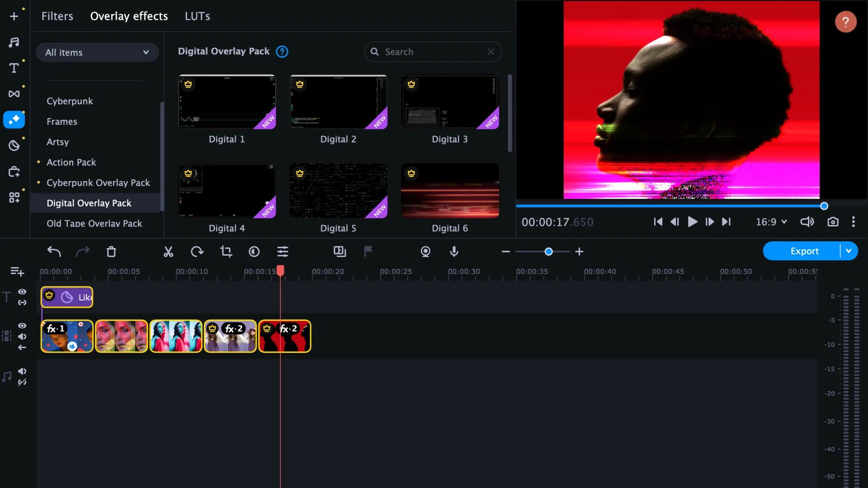Image resolution: width=868 pixels, height=488 pixels.
Task: Toggle visibility of the main video track
Action: point(21,325)
